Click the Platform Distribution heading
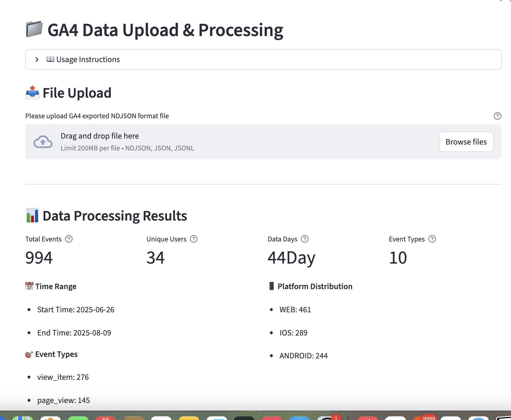Screen dimensions: 511x420 tap(315, 287)
